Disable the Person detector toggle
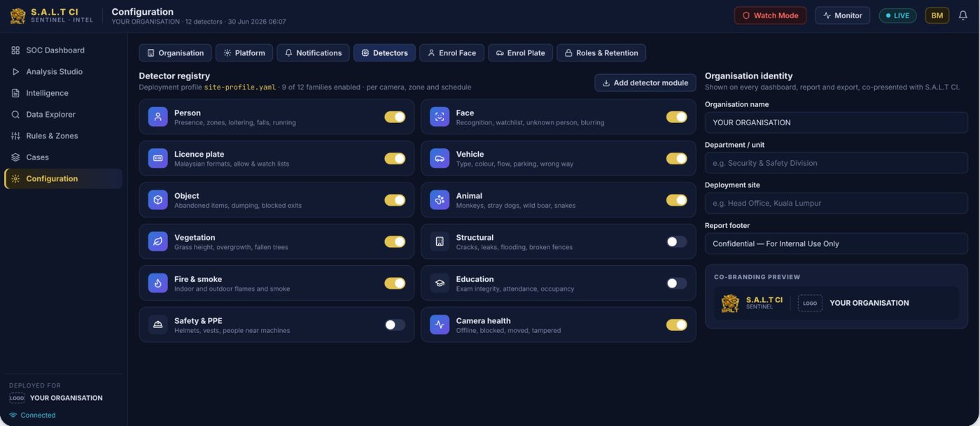This screenshot has width=980, height=426. (395, 117)
